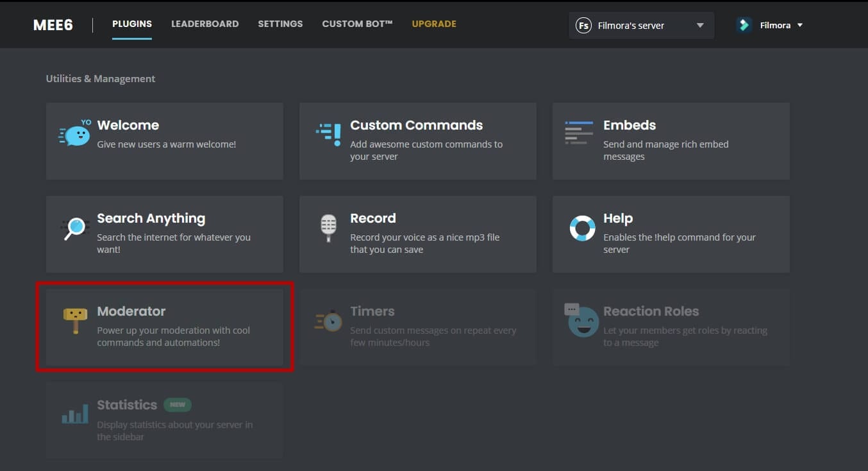Click the NEW badge beside Statistics
The height and width of the screenshot is (471, 868).
pos(178,405)
